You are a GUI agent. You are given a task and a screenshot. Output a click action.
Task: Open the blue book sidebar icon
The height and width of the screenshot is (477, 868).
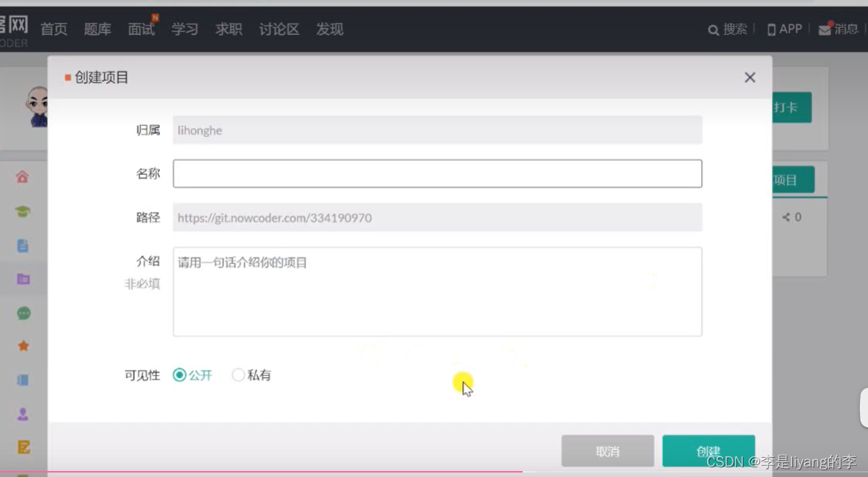(22, 380)
